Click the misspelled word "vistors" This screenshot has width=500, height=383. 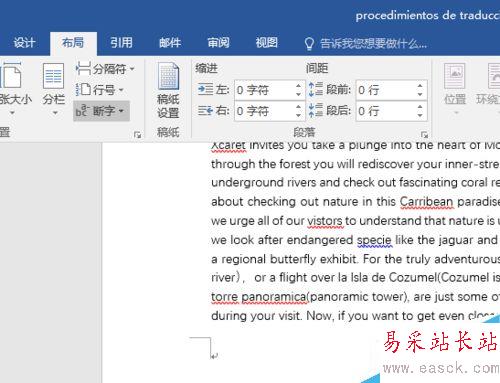point(325,221)
